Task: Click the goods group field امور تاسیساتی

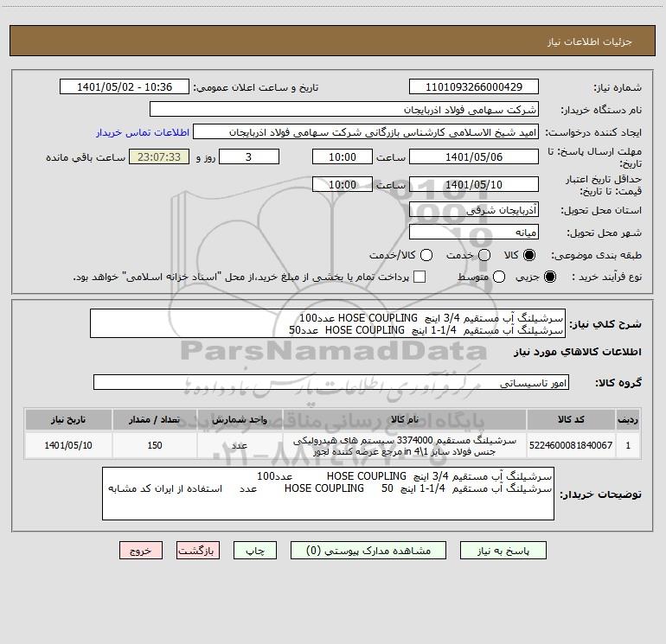Action: pos(331,382)
